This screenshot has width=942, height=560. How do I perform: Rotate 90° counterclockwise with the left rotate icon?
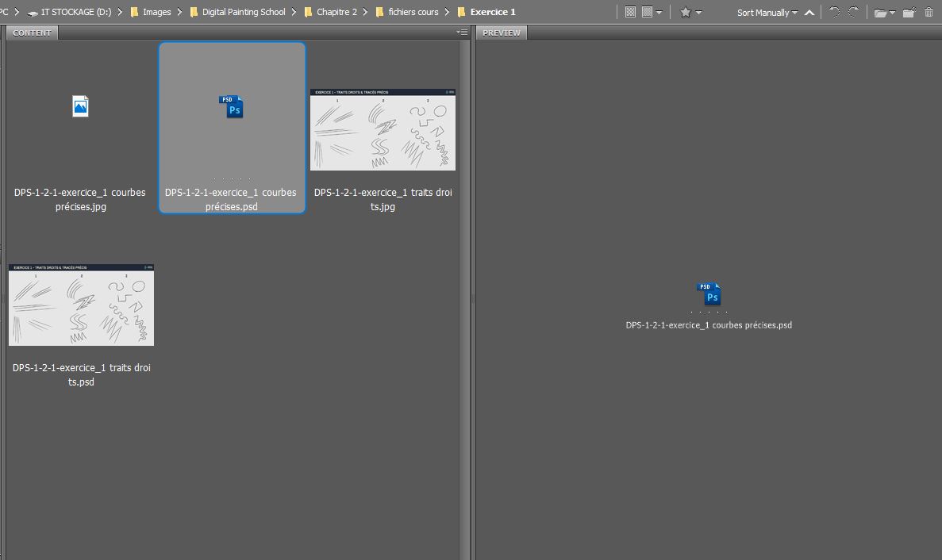[x=834, y=12]
